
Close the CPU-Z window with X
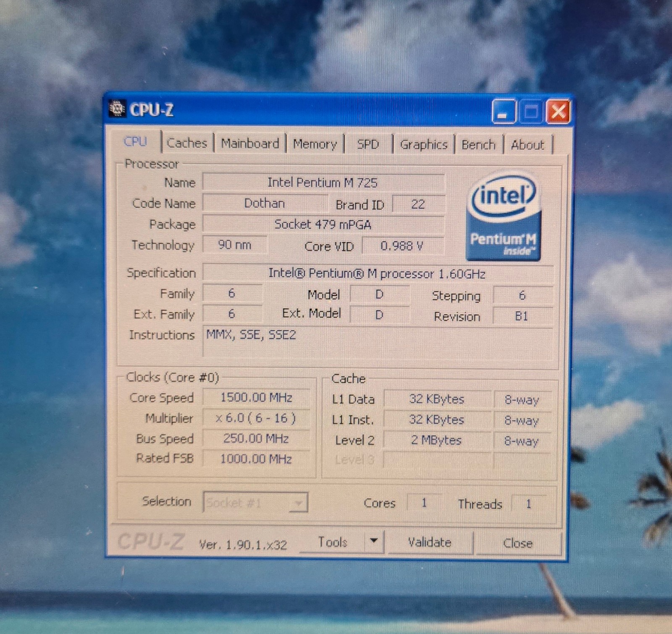pyautogui.click(x=558, y=112)
